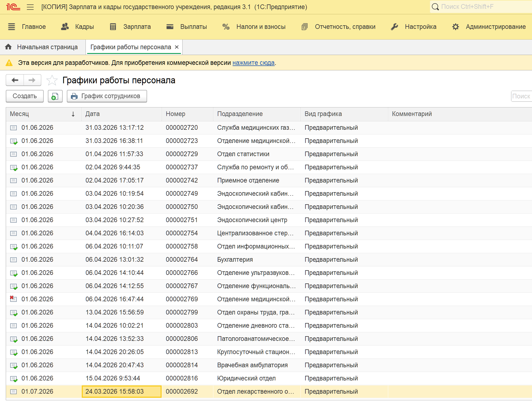Image resolution: width=532 pixels, height=414 pixels.
Task: Sort by the Дата column header
Action: (122, 114)
